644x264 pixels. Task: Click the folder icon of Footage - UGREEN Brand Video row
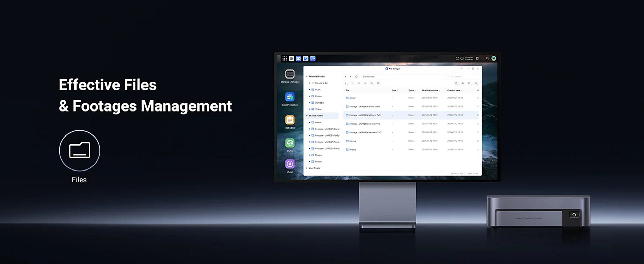347,106
